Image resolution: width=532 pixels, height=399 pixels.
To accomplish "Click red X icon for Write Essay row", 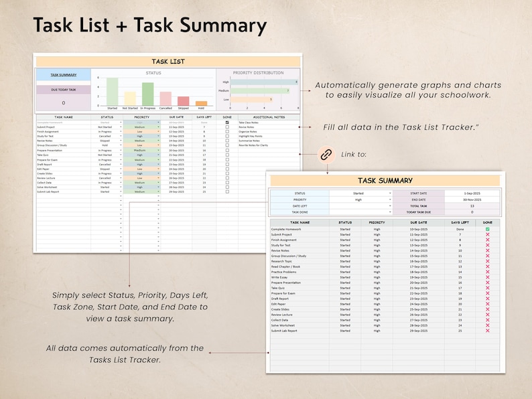I will coord(488,277).
